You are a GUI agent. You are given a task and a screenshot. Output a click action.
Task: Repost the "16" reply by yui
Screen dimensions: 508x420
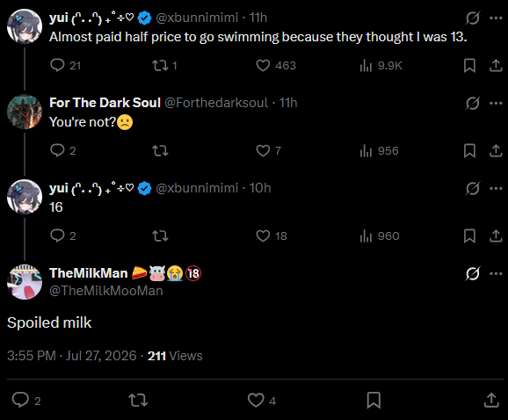pos(160,235)
